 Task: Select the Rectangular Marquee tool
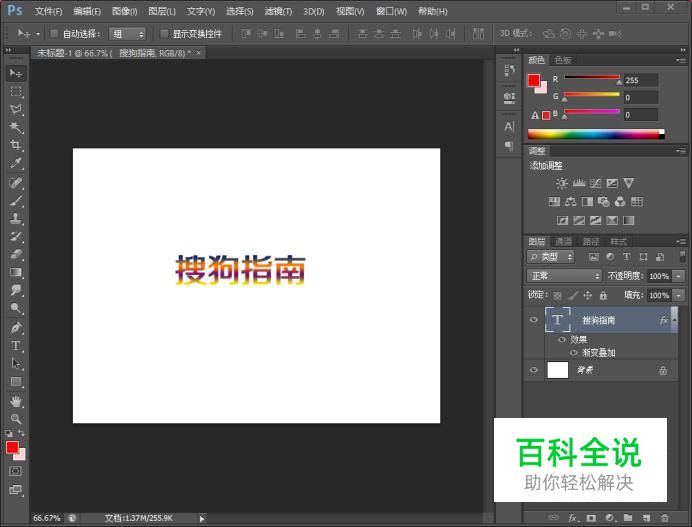(16, 91)
